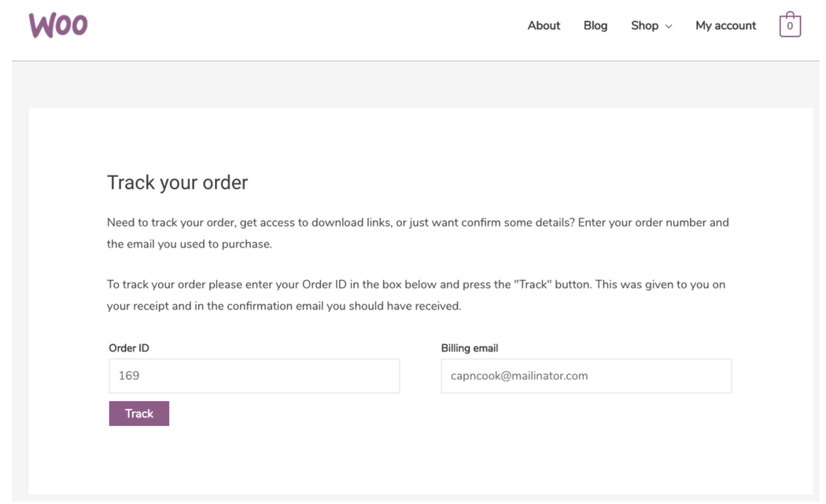Navigate to My account
Screen dimensions: 826x504
725,26
